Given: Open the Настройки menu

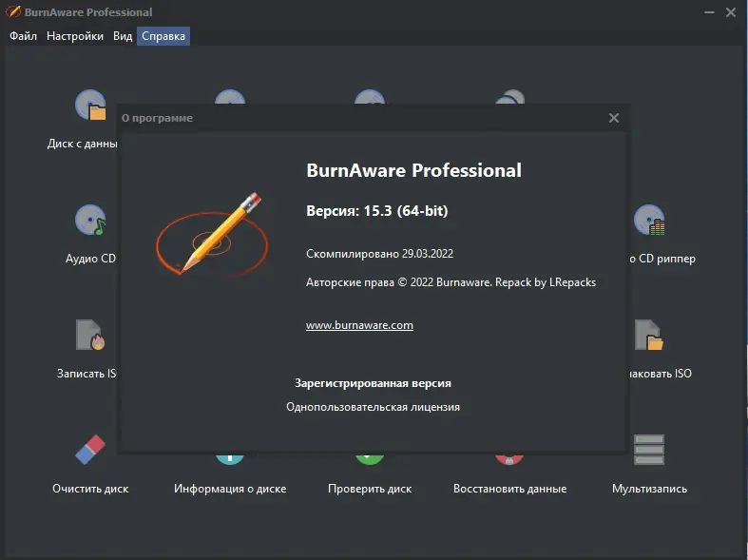Looking at the screenshot, I should [75, 36].
